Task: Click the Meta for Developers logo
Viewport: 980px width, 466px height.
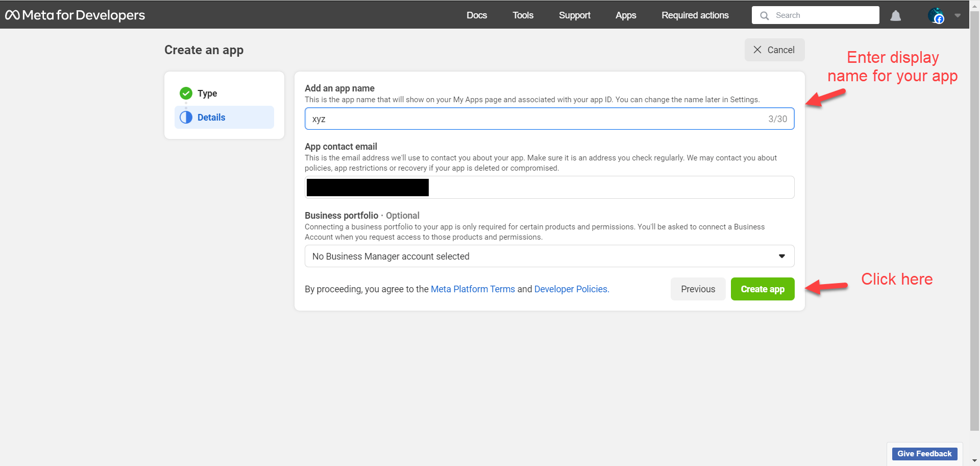Action: [x=75, y=15]
